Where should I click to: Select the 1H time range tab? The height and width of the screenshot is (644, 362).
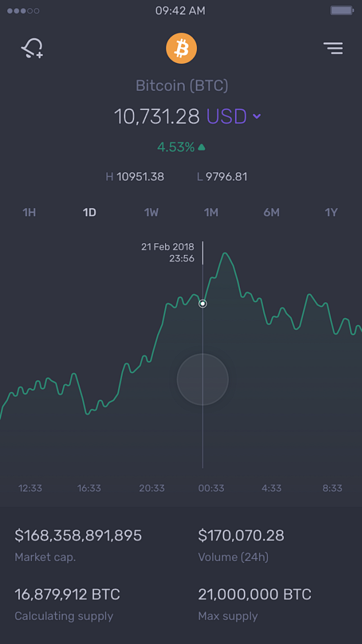pyautogui.click(x=29, y=212)
